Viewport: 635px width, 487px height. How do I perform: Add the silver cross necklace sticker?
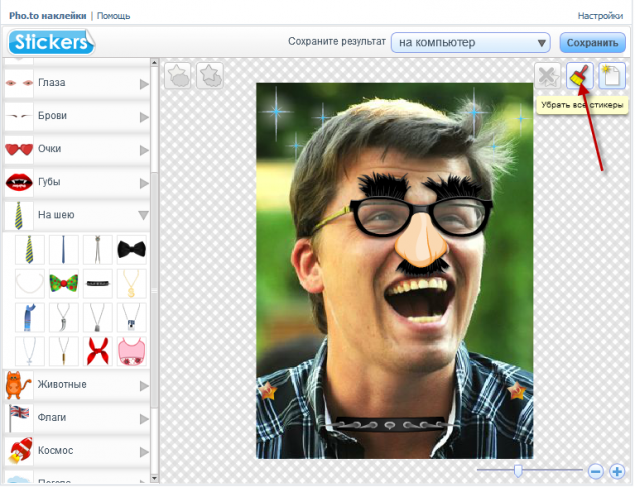(x=29, y=351)
